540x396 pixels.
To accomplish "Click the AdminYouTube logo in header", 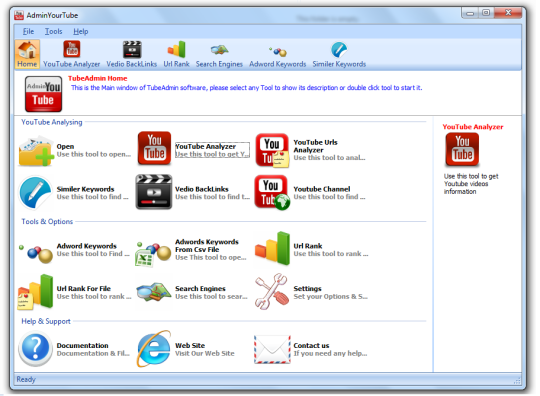I will [43, 94].
